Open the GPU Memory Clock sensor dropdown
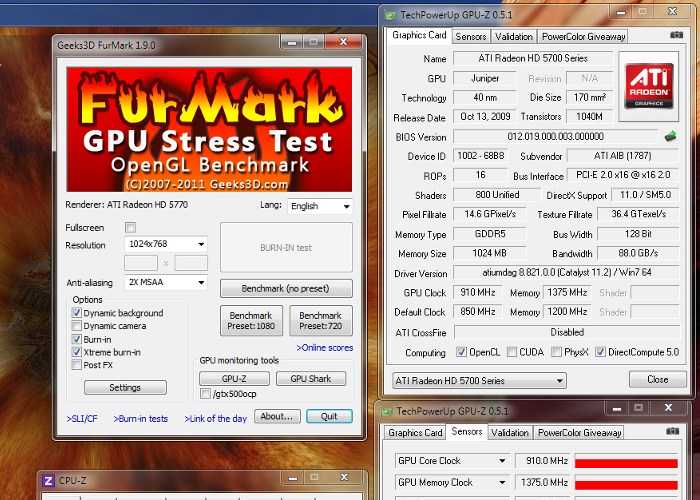 tap(452, 482)
